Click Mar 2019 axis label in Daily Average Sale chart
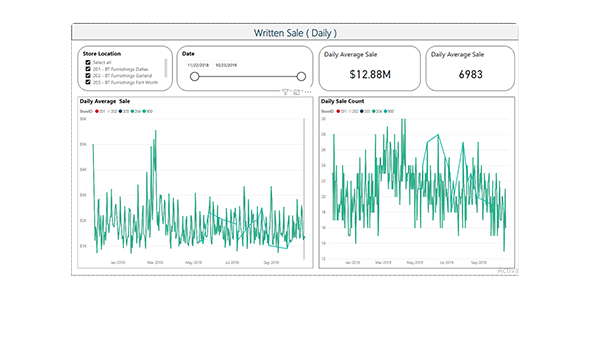 (x=155, y=263)
